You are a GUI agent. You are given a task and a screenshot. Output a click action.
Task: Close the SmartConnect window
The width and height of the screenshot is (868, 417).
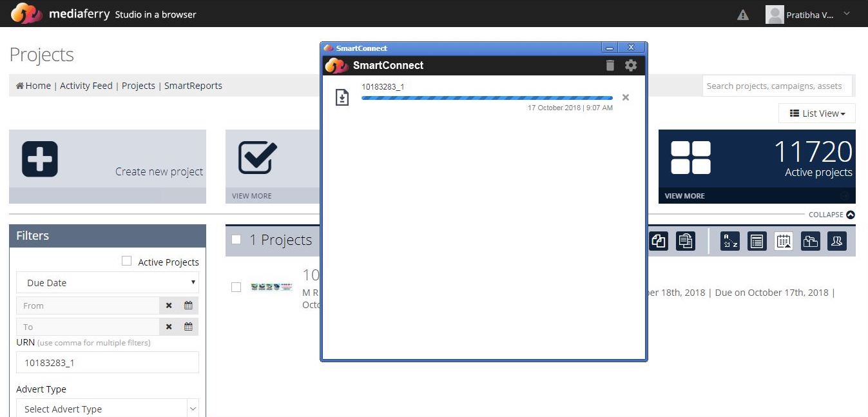[x=632, y=48]
